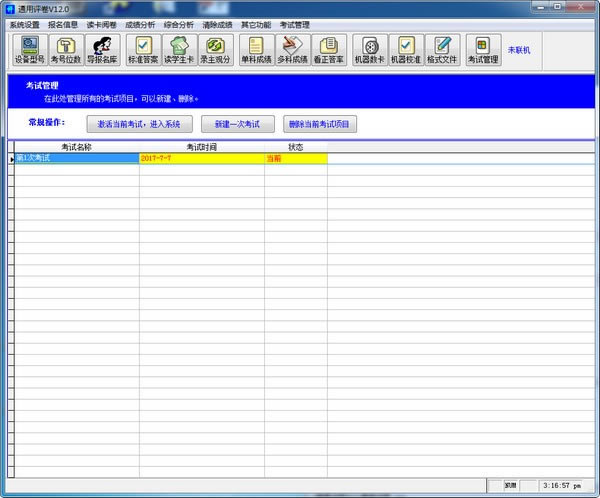This screenshot has width=600, height=498.
Task: Select the 第1次考试 row
Action: tap(75, 158)
